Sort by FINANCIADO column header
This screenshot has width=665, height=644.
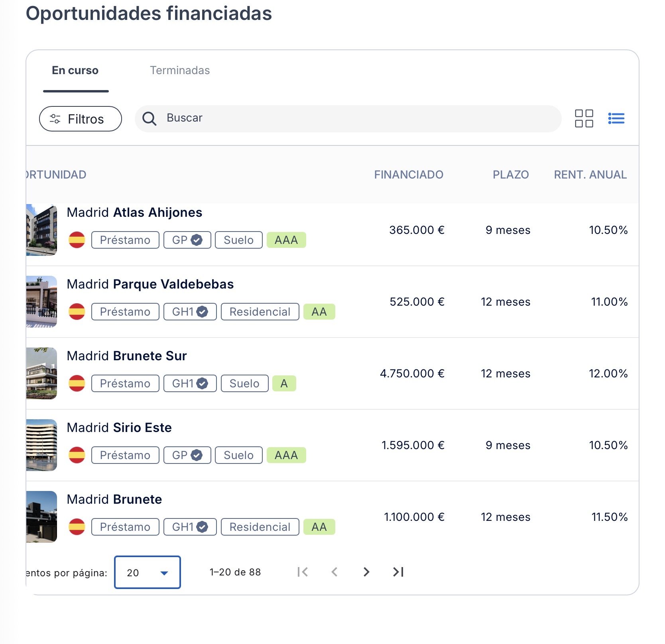pyautogui.click(x=408, y=175)
